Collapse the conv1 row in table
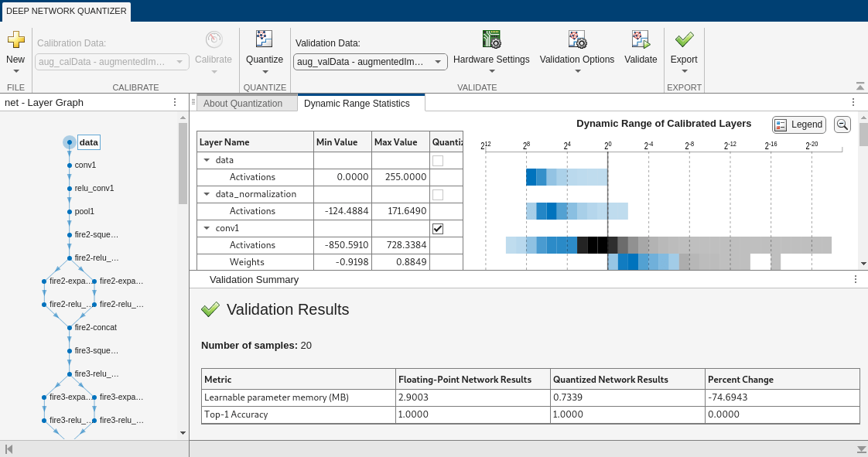The image size is (868, 457). pyautogui.click(x=207, y=228)
